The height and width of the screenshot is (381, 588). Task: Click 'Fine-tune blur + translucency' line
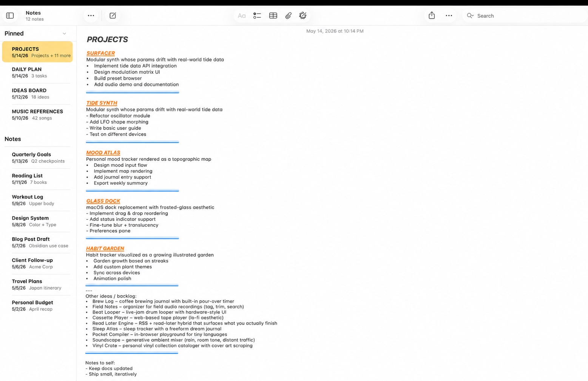pos(122,225)
